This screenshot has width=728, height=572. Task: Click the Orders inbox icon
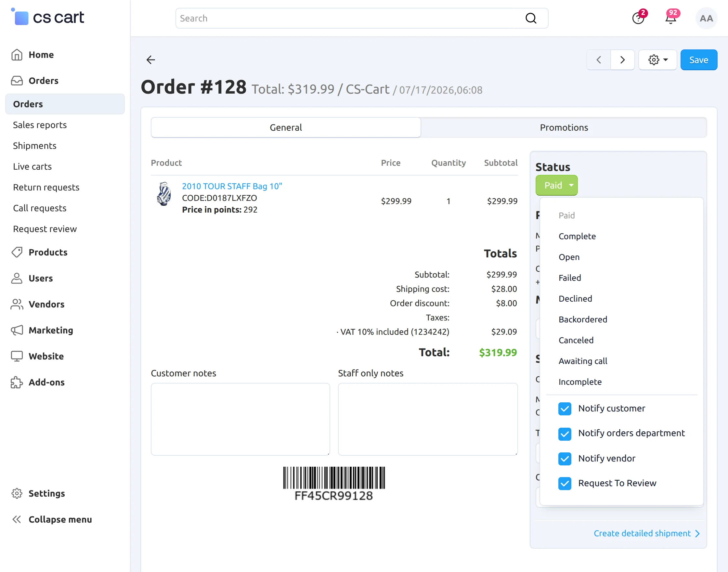[x=17, y=81]
